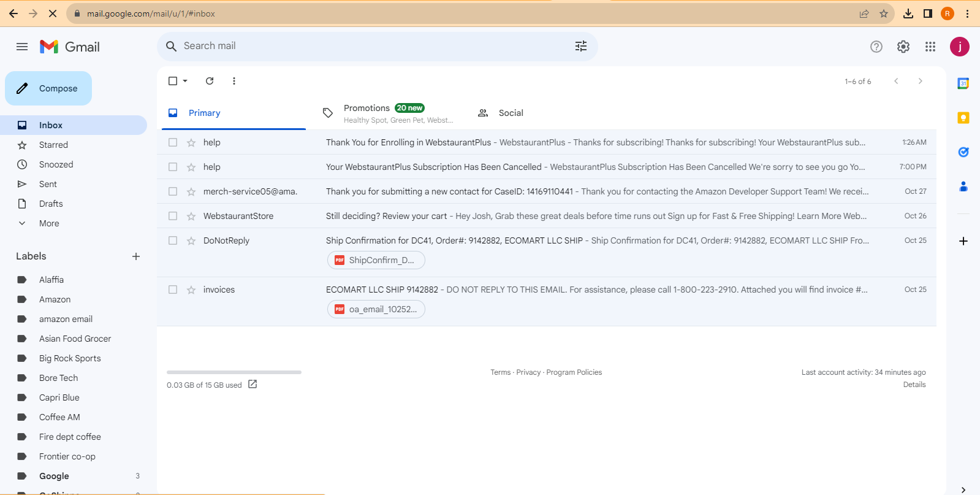Open Contacts side panel
This screenshot has height=495, width=980.
(963, 186)
